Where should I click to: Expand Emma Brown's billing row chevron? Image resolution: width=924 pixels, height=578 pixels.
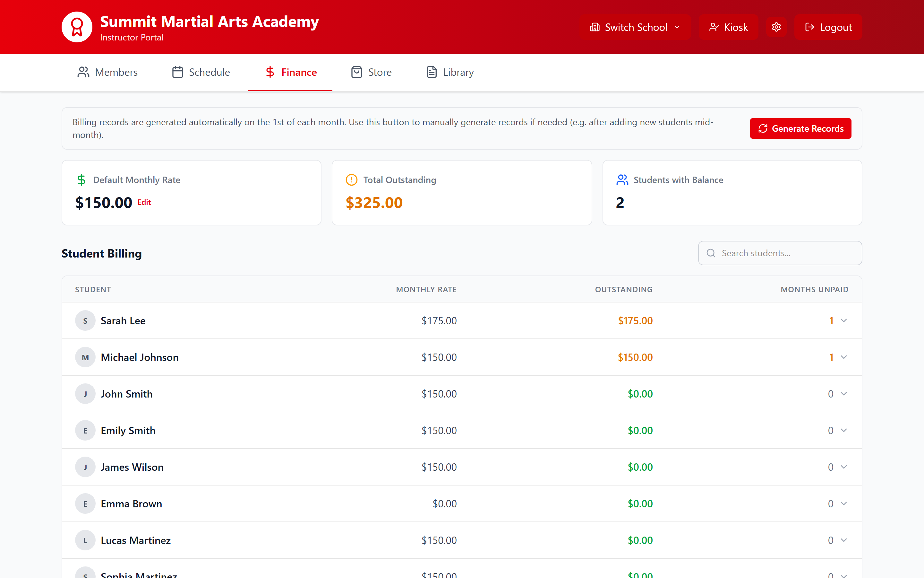click(844, 504)
